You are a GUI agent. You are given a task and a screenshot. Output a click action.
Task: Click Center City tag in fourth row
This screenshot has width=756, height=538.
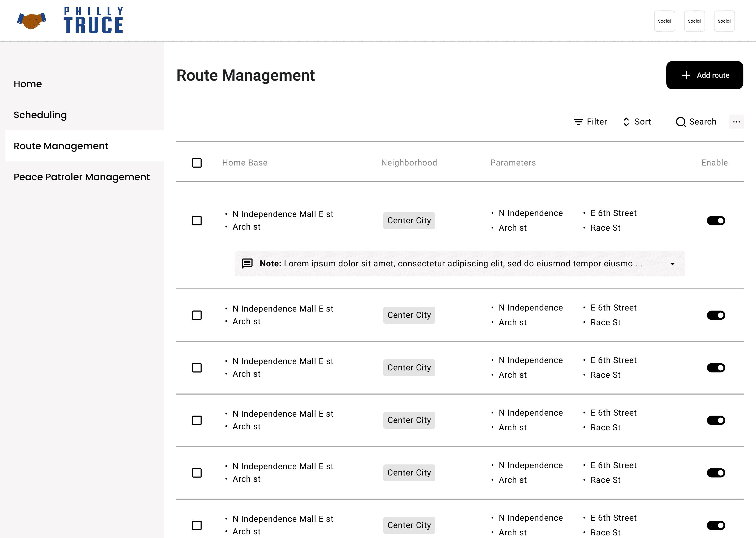click(x=409, y=420)
